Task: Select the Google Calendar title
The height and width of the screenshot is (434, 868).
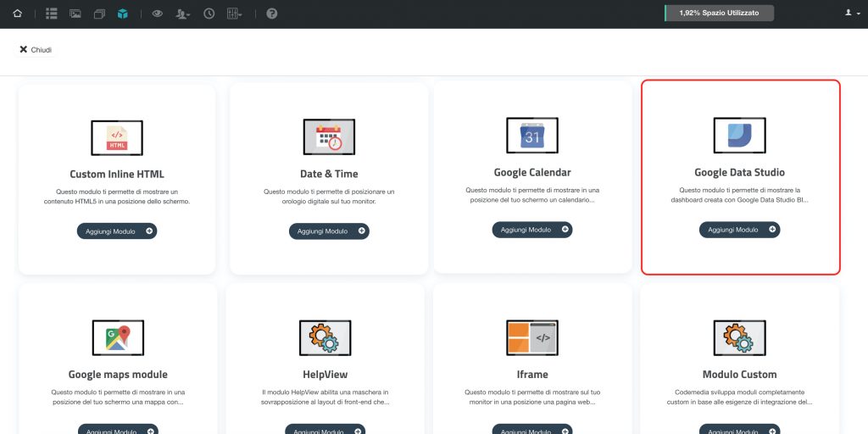Action: pos(532,172)
